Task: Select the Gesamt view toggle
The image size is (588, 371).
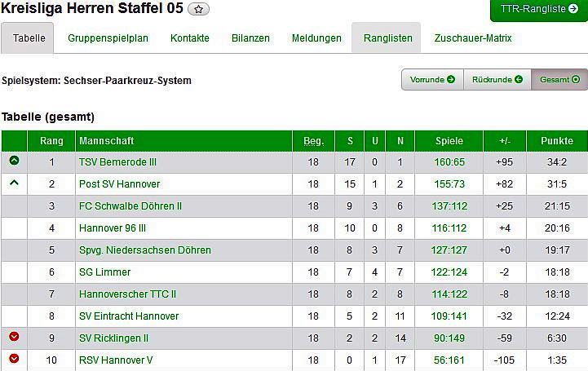Action: pyautogui.click(x=559, y=79)
